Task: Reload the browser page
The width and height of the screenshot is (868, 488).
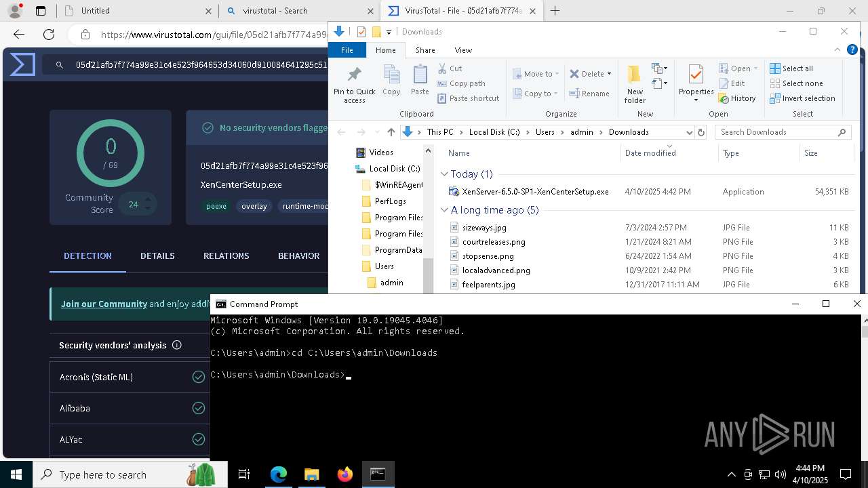Action: pos(49,35)
